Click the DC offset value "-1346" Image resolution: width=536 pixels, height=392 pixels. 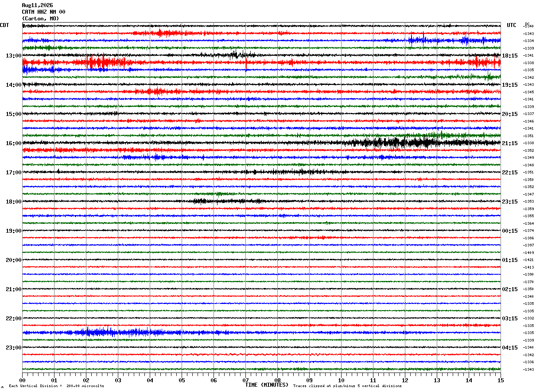tap(528, 121)
